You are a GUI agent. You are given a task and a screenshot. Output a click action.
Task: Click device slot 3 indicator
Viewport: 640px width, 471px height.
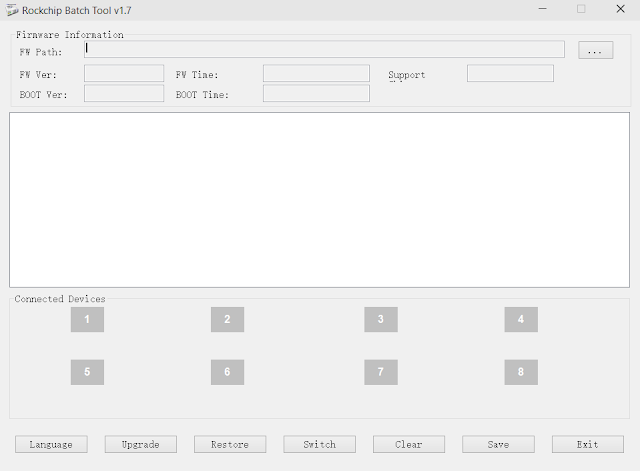coord(381,319)
